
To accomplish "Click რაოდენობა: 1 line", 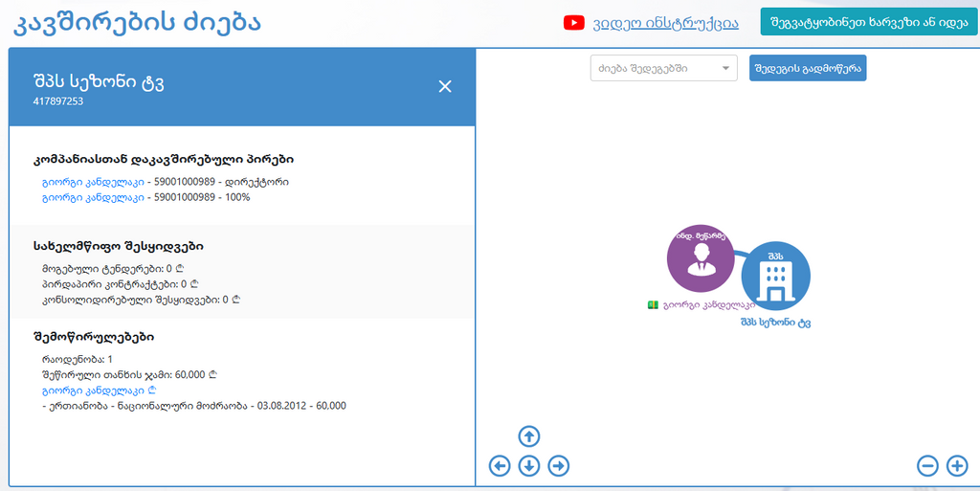I will point(77,359).
